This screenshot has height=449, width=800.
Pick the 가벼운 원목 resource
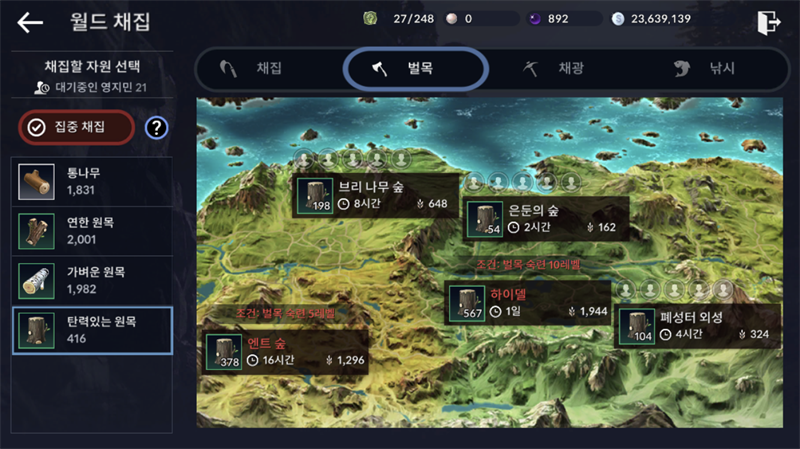pos(92,281)
